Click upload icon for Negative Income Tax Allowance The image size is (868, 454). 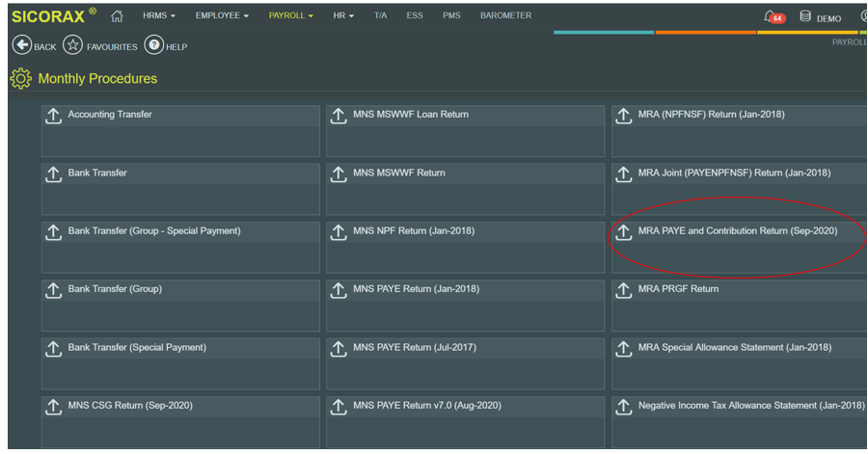623,407
